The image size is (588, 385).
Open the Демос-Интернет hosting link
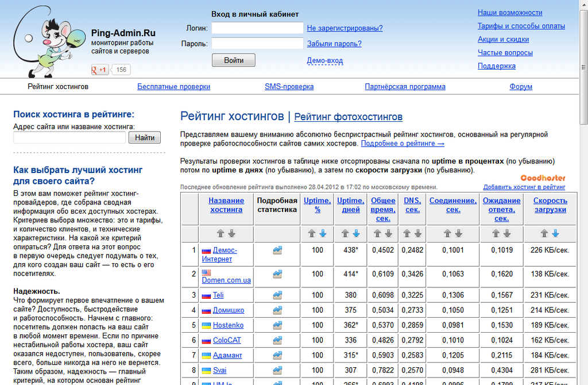click(x=219, y=255)
